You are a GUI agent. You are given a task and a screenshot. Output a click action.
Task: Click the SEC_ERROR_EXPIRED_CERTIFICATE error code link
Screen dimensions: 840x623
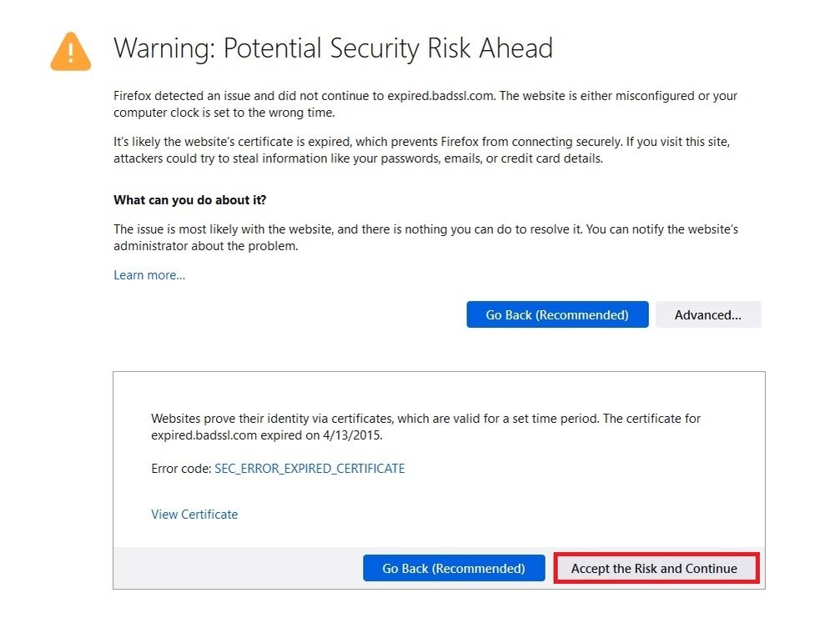tap(309, 469)
